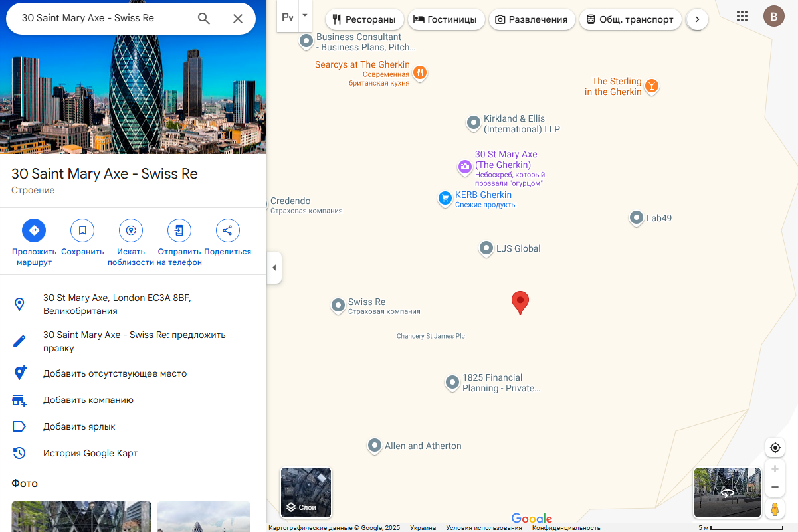Click the search magnifier icon
The height and width of the screenshot is (532, 798).
204,19
